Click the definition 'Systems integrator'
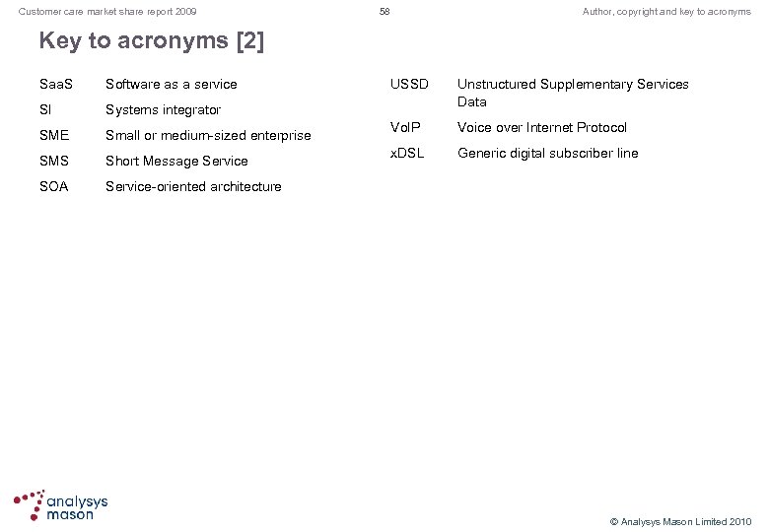This screenshot has height=532, width=769. point(164,109)
